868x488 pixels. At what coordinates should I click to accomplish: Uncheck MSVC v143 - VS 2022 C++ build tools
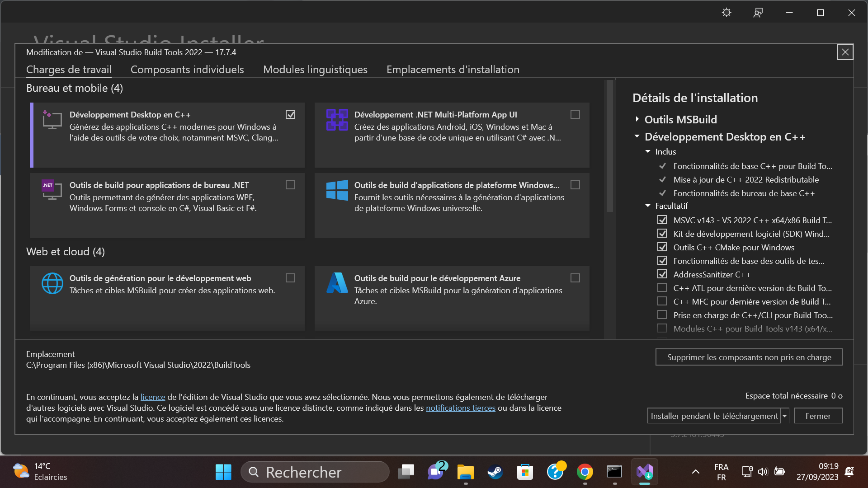pos(662,220)
